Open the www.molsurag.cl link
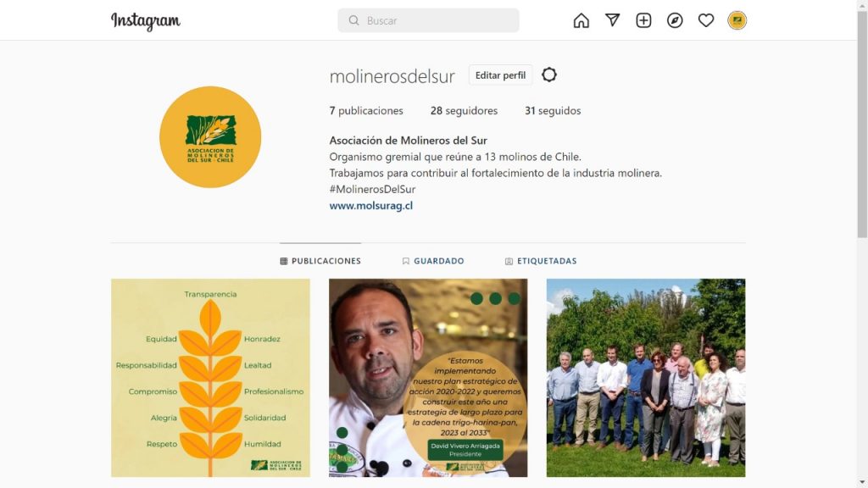This screenshot has width=868, height=488. click(371, 205)
